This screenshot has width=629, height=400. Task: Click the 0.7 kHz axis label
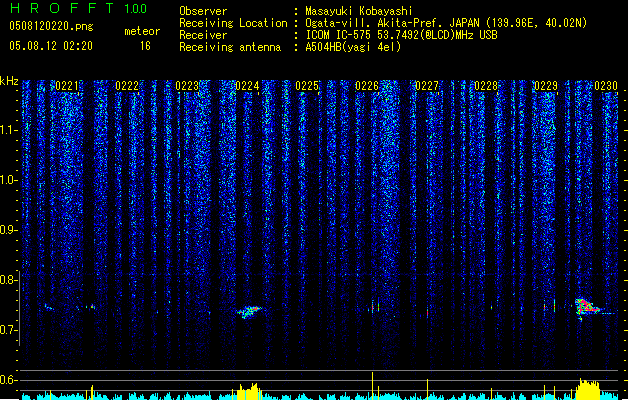9,330
